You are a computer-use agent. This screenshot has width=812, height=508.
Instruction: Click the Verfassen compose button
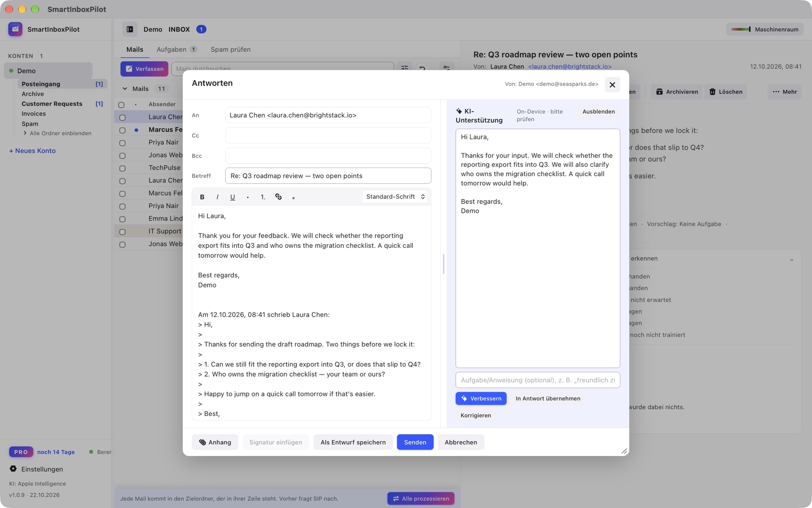144,69
